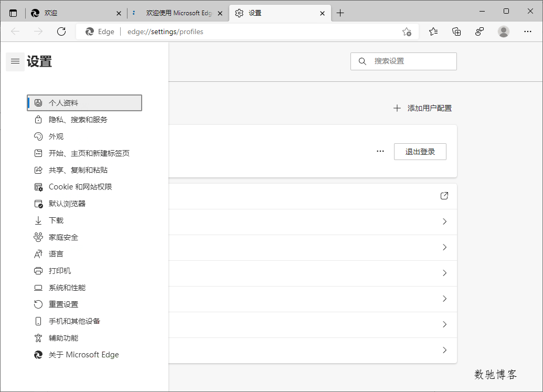Open 关于 Microsoft Edge page
543x392 pixels.
pyautogui.click(x=84, y=355)
